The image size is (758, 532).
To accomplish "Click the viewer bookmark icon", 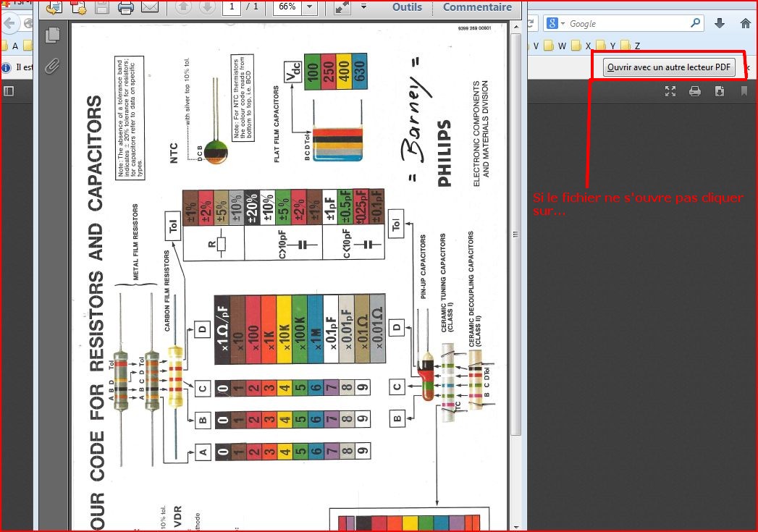I will [744, 91].
